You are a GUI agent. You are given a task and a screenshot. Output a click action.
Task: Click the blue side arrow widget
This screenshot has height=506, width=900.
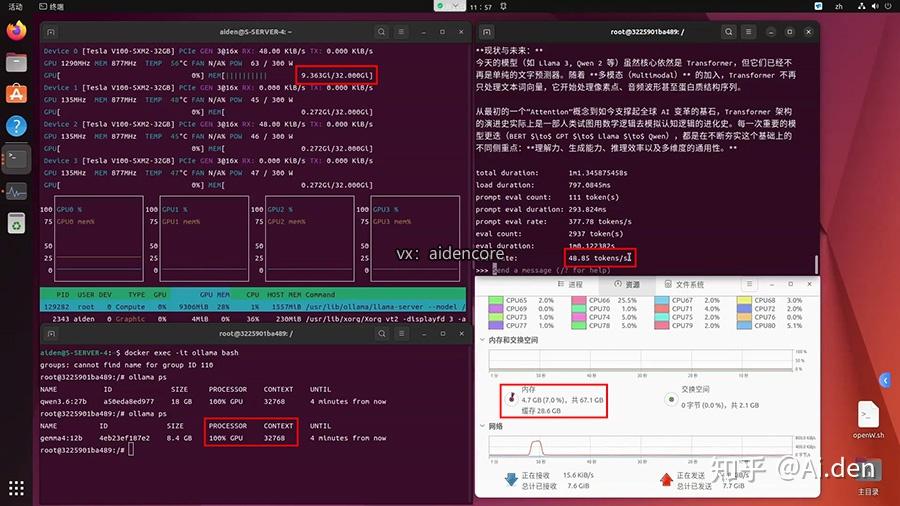click(x=886, y=380)
